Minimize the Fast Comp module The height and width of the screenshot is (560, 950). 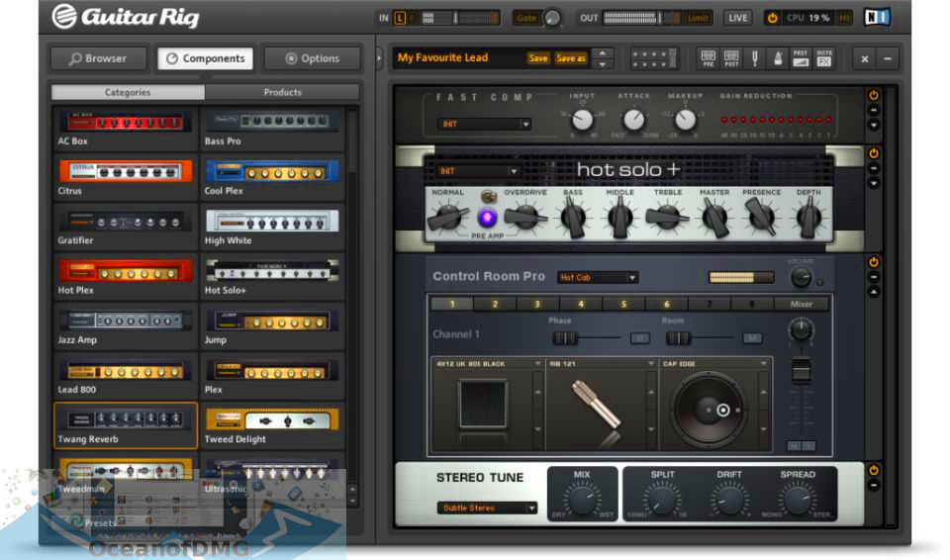point(874,110)
